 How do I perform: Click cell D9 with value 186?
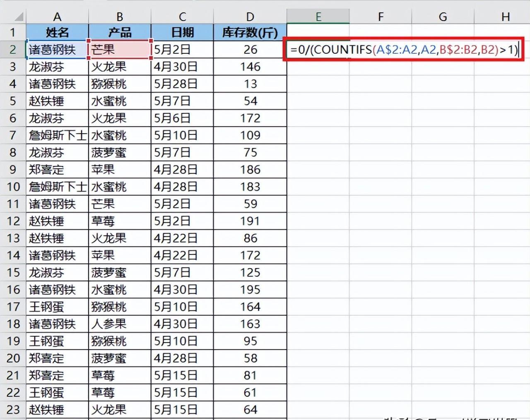pyautogui.click(x=250, y=170)
